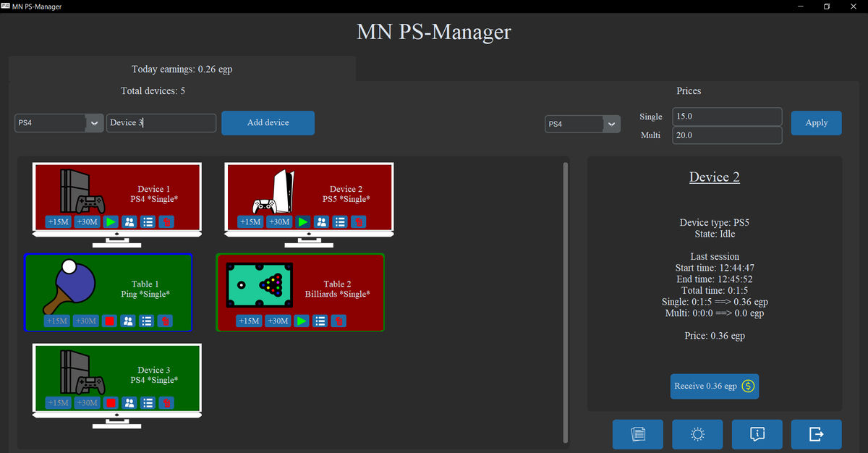Click the Add device button

268,123
